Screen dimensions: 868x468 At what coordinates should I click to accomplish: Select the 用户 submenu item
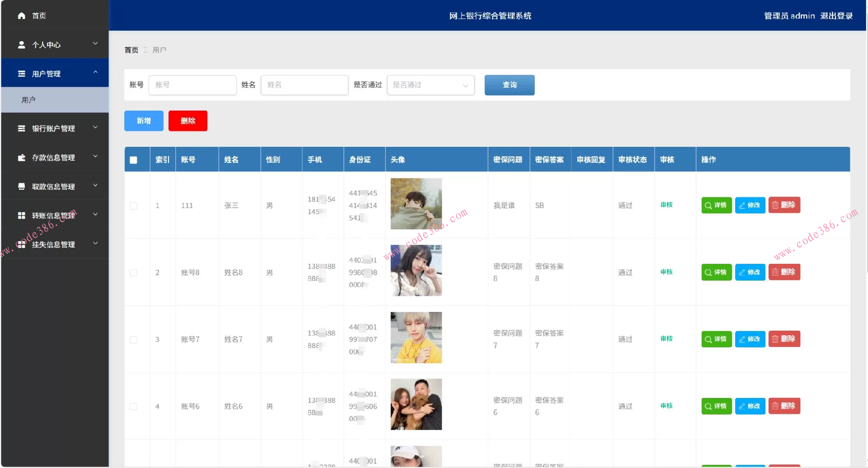[x=29, y=99]
